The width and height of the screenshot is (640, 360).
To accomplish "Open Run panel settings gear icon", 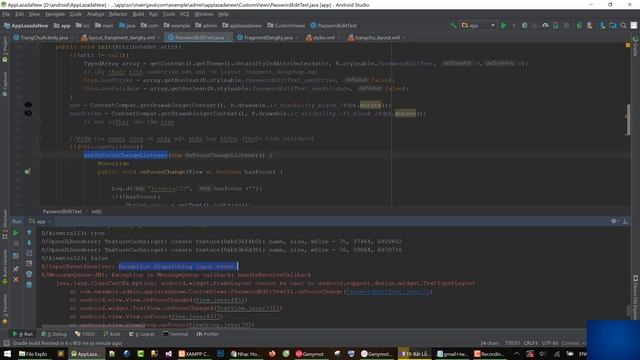I will (x=614, y=221).
